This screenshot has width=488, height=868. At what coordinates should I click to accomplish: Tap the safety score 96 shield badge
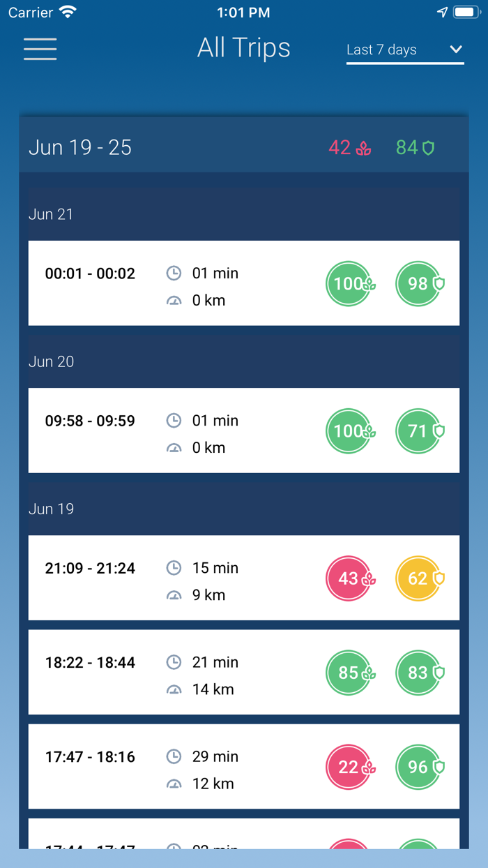(x=418, y=766)
